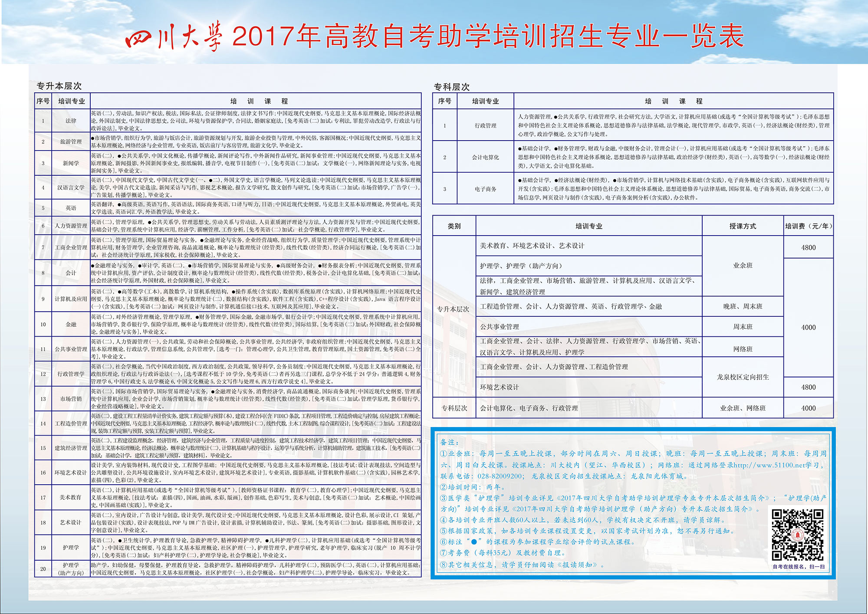
Task: Click the 金融 major cell in row 10
Action: pyautogui.click(x=71, y=324)
